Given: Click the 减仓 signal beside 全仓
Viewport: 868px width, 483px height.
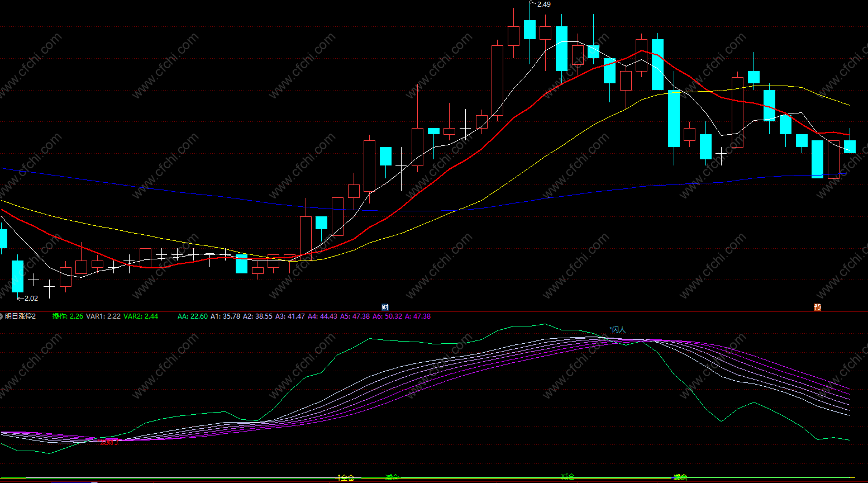Looking at the screenshot, I should point(392,477).
